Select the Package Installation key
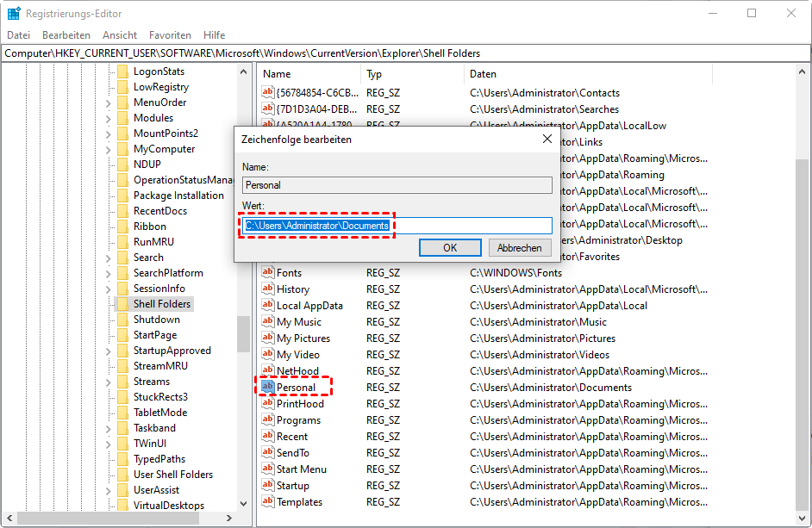 pos(178,196)
